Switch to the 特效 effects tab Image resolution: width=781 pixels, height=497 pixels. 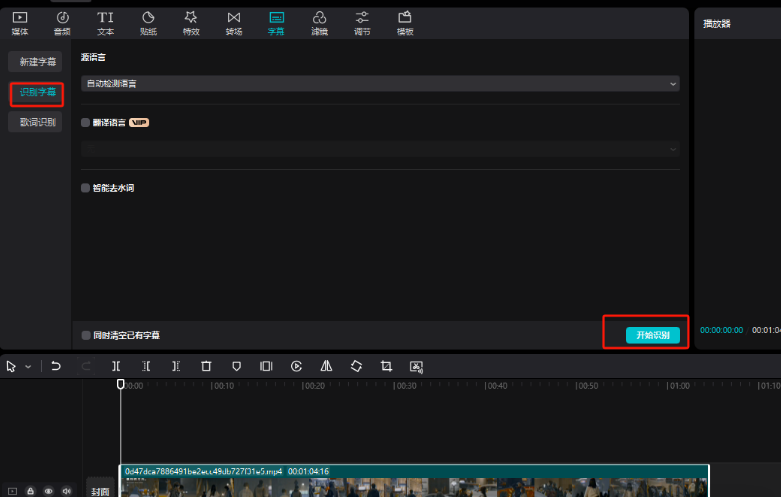pyautogui.click(x=191, y=23)
